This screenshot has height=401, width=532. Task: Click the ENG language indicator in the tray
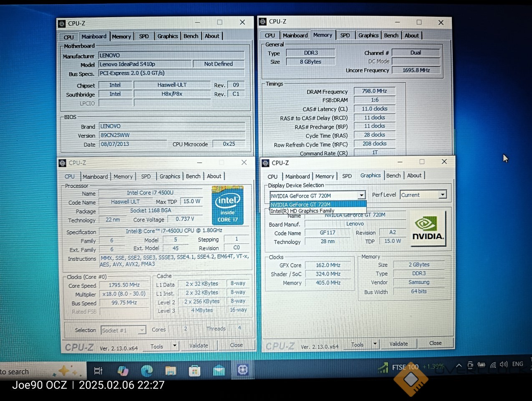[x=518, y=364]
